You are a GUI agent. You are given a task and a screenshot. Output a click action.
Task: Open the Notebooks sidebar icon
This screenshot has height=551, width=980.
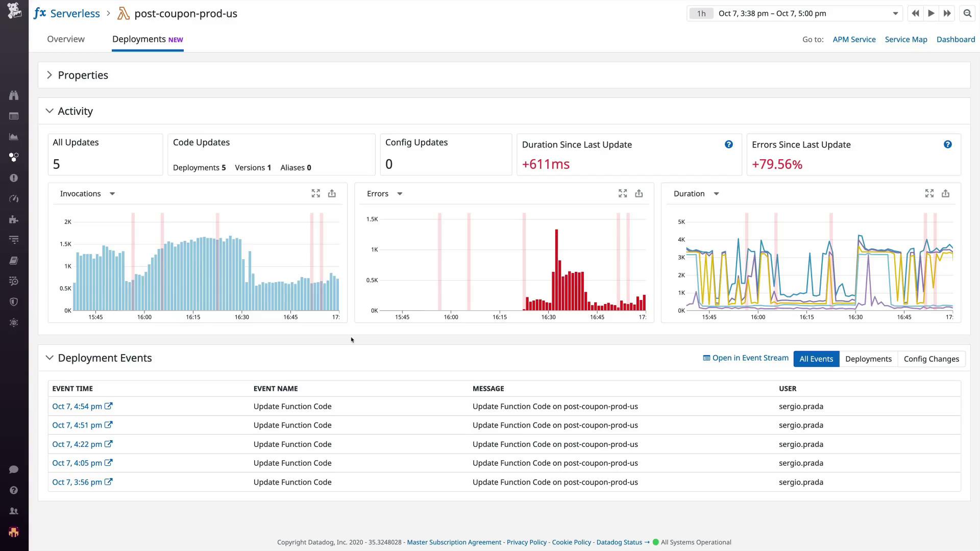14,261
